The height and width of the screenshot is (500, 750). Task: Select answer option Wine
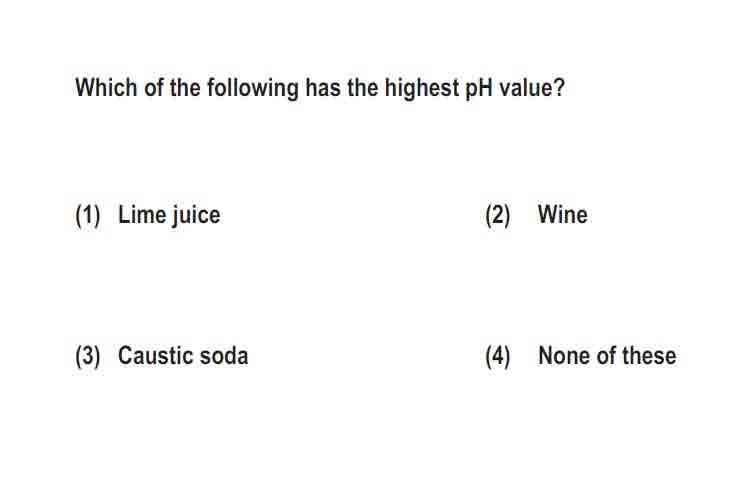[x=562, y=214]
